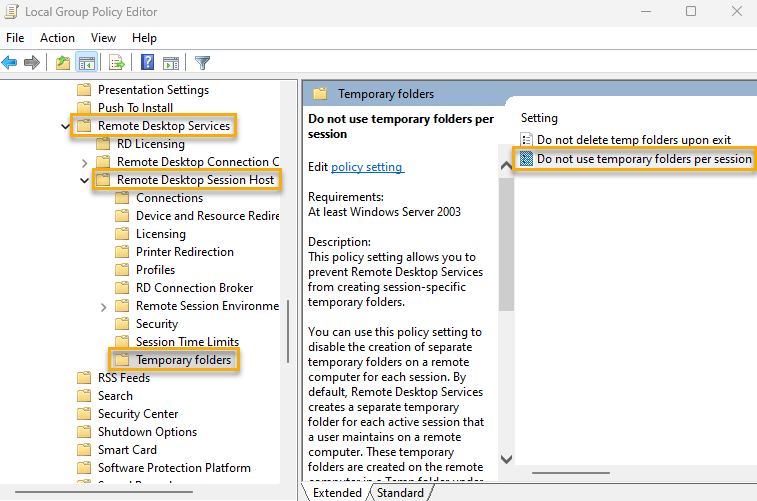Toggle the Show/Hide Action Pane icon
Screen dimensions: 757x501
tap(171, 63)
